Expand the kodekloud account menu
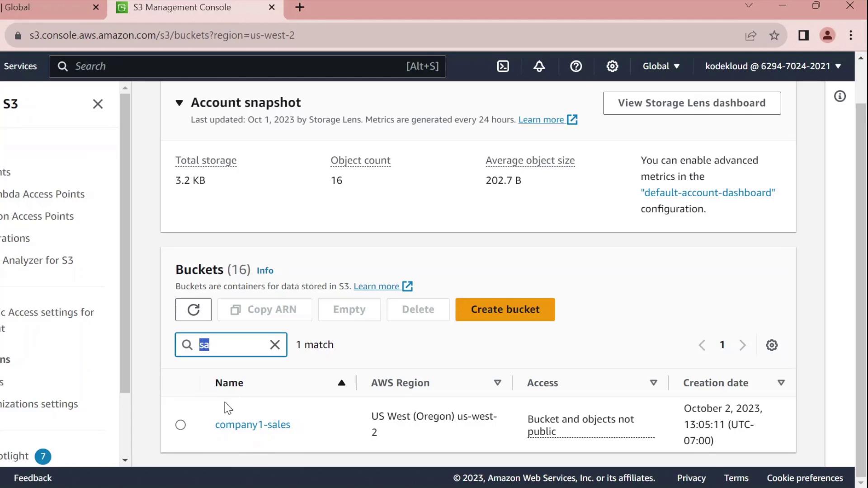 [x=773, y=66]
